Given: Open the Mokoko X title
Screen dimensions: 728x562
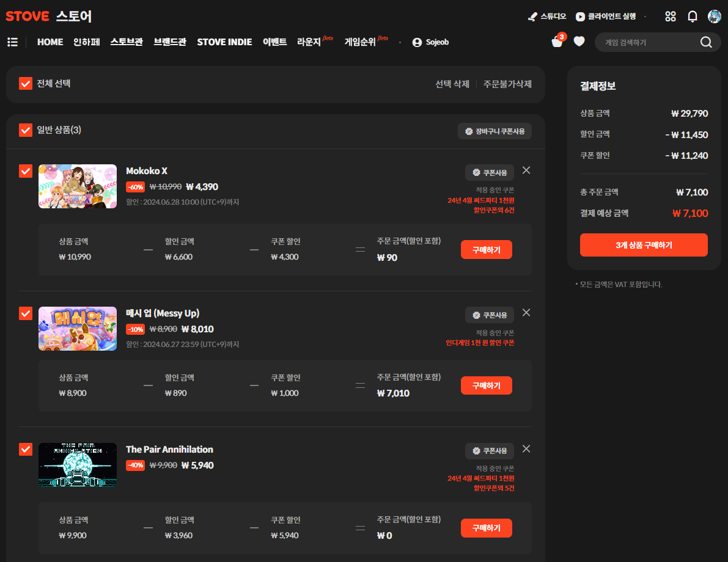Looking at the screenshot, I should point(147,171).
